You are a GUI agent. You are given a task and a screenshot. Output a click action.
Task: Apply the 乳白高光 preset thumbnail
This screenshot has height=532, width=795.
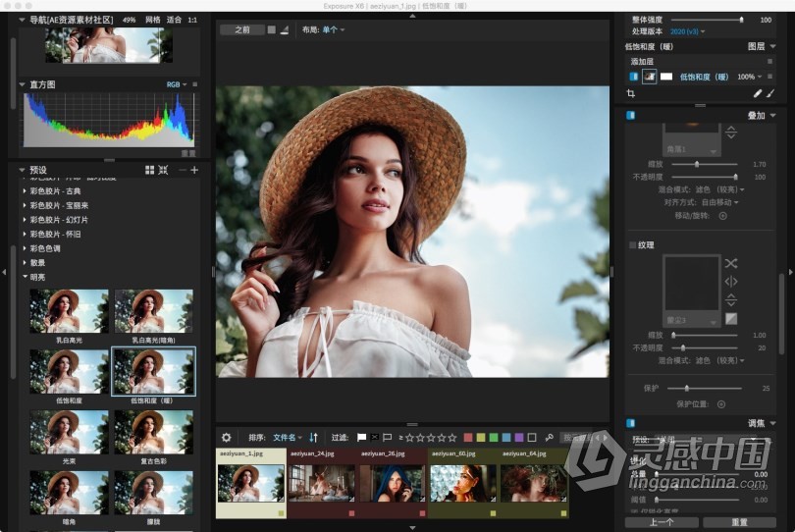pos(69,311)
